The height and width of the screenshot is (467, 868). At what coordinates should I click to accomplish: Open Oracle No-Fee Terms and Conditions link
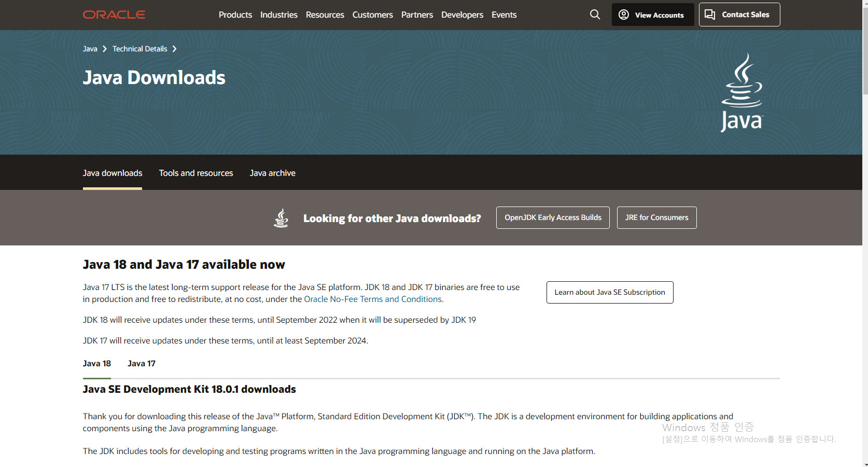373,299
